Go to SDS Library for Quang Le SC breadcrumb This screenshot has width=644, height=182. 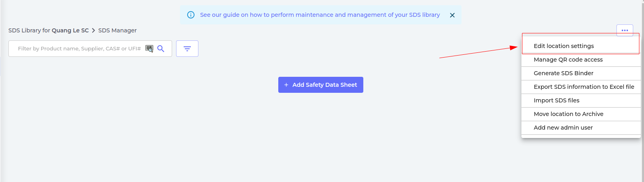click(48, 30)
